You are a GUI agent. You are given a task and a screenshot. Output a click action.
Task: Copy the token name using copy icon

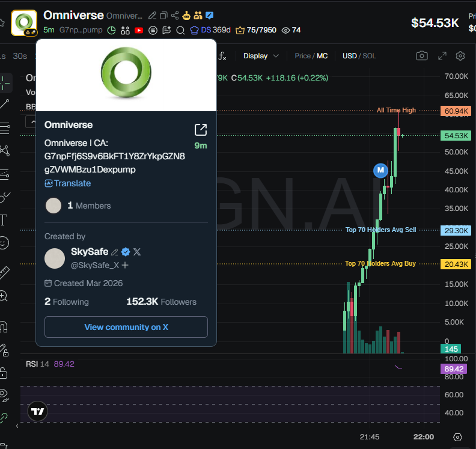coord(163,16)
